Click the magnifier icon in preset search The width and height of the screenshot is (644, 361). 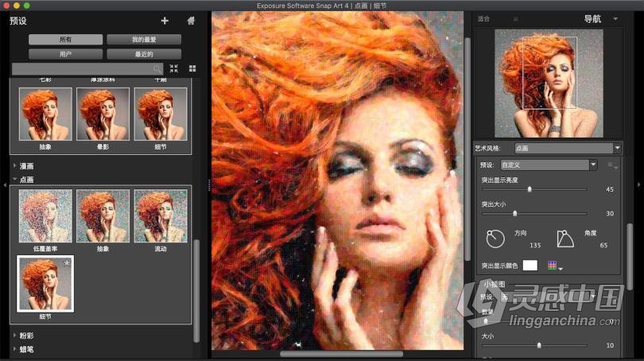click(157, 68)
